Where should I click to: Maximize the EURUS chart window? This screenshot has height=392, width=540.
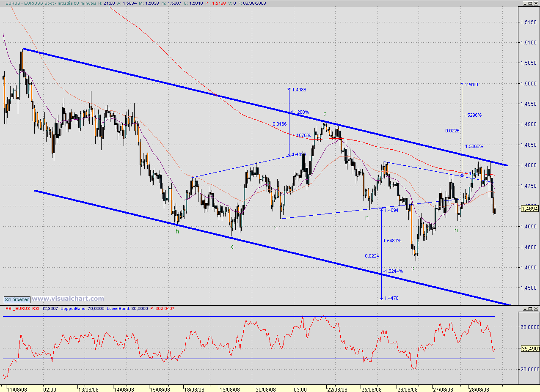[x=531, y=3]
